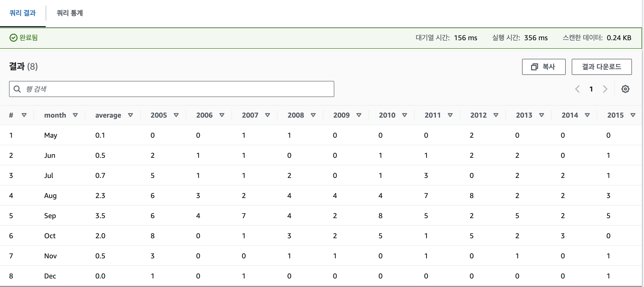Click the 결과 다운로드 button
The height and width of the screenshot is (287, 644).
(602, 67)
